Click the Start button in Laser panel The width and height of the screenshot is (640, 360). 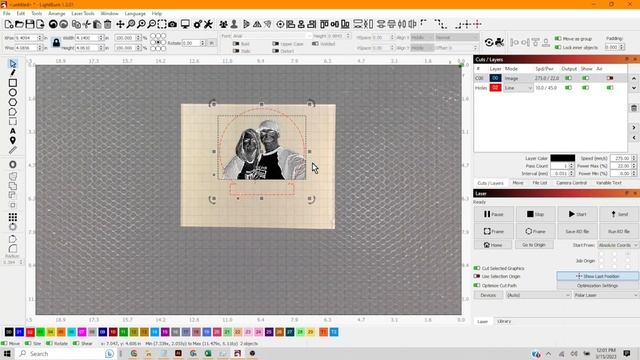[x=578, y=214]
